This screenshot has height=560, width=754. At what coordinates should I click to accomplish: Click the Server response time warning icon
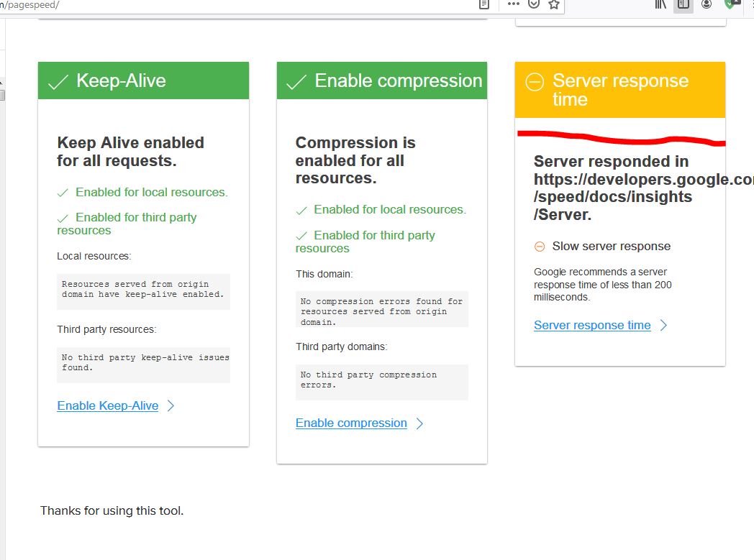[535, 83]
